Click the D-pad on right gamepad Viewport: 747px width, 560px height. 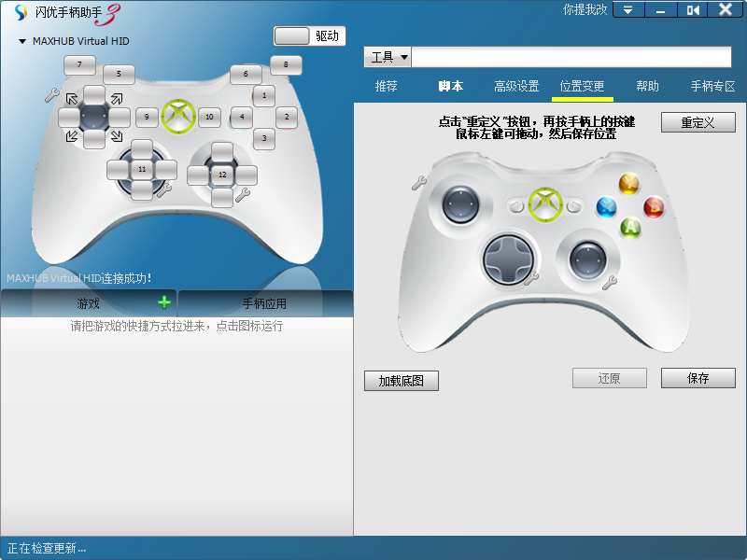pos(509,260)
